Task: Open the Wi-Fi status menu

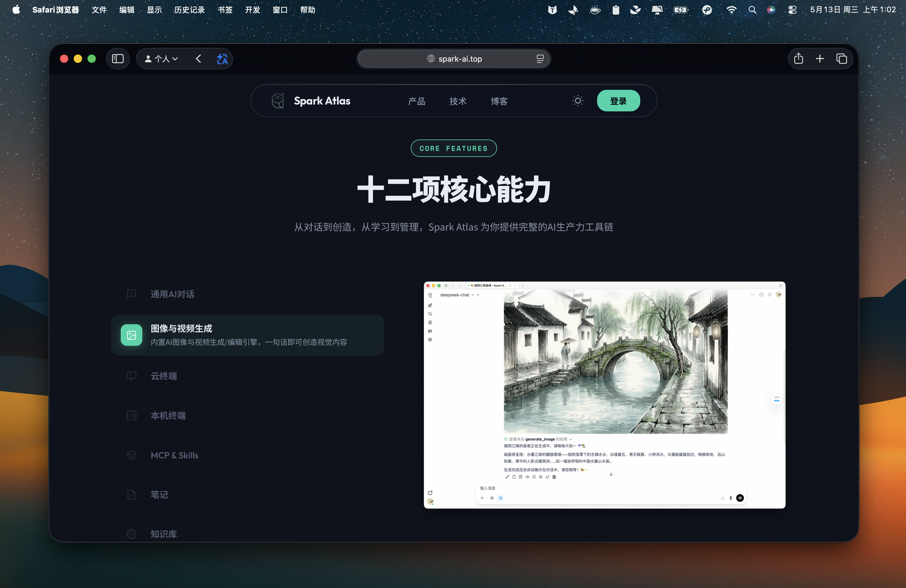Action: click(x=731, y=10)
